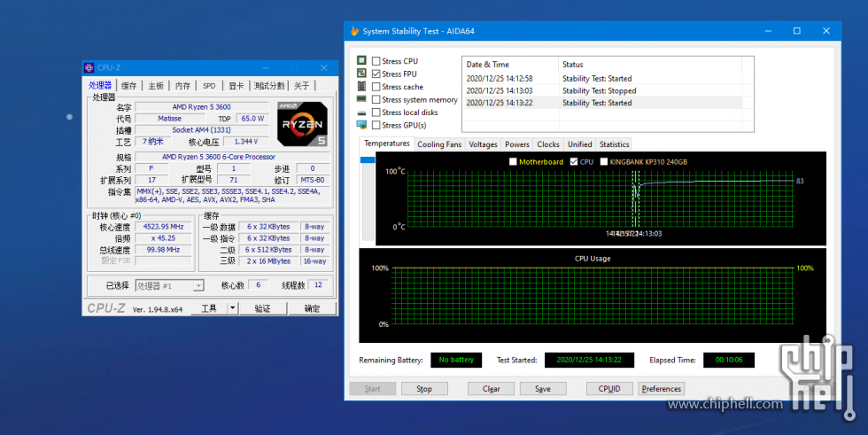Click the No battery indicator
Image resolution: width=868 pixels, height=435 pixels.
[x=456, y=360]
